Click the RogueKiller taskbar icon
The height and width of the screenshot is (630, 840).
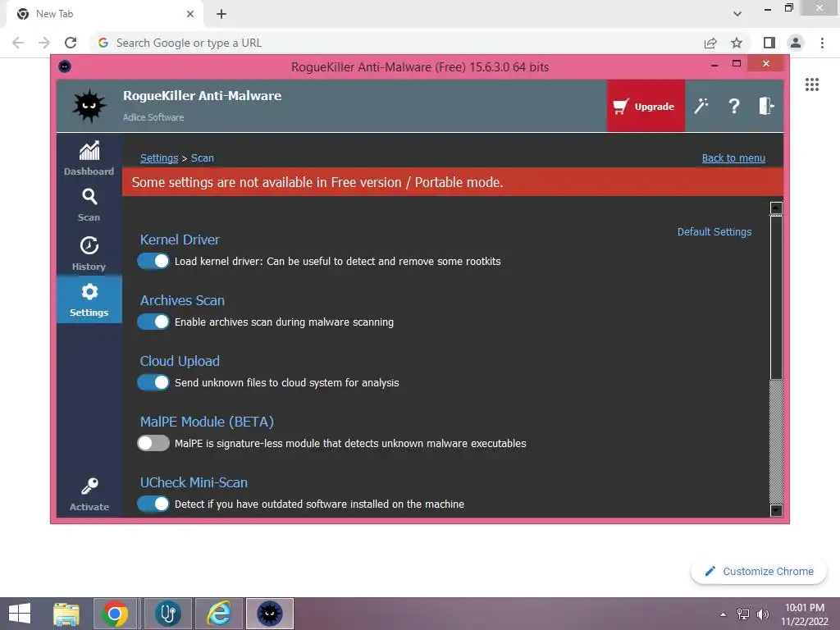point(269,614)
